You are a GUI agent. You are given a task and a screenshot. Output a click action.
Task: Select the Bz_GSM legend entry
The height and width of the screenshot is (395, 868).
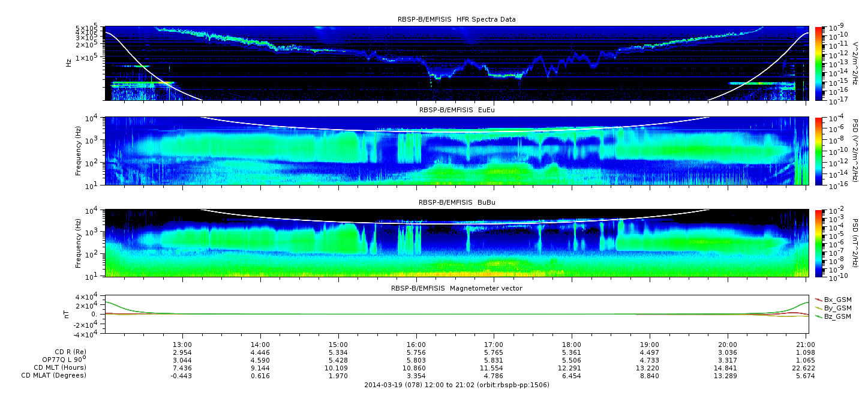pyautogui.click(x=837, y=316)
